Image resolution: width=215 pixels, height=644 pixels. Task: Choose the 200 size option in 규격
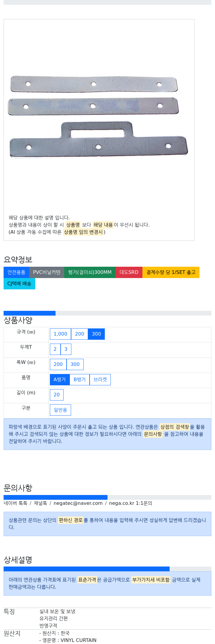(x=79, y=334)
